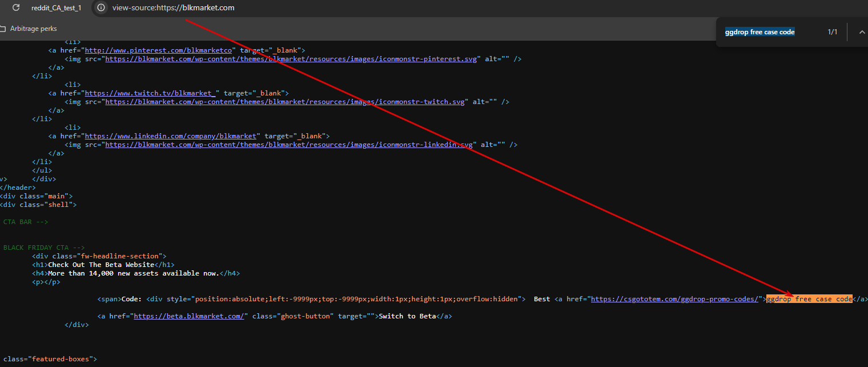
Task: Click the closing ul tag line
Action: (42, 170)
